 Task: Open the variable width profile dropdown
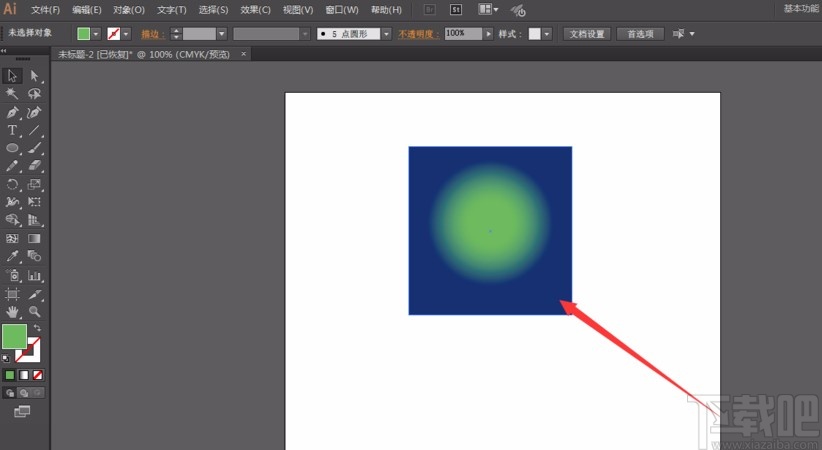[x=305, y=34]
